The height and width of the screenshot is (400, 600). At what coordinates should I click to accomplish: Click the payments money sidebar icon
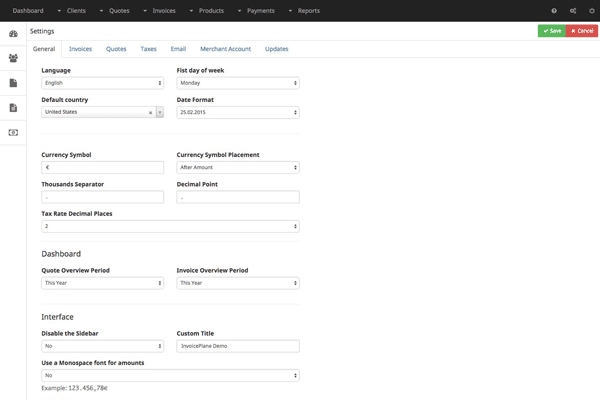[x=13, y=132]
